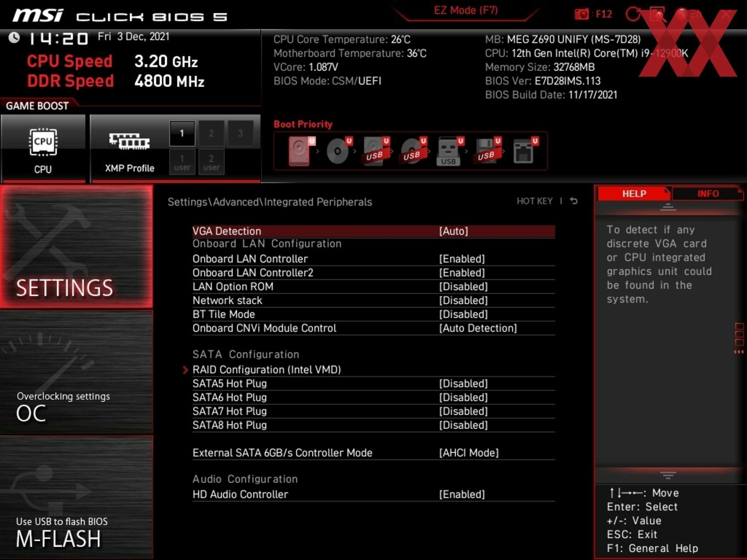Click the VCore: 1.087V reading
Image resolution: width=747 pixels, height=560 pixels.
(x=306, y=67)
